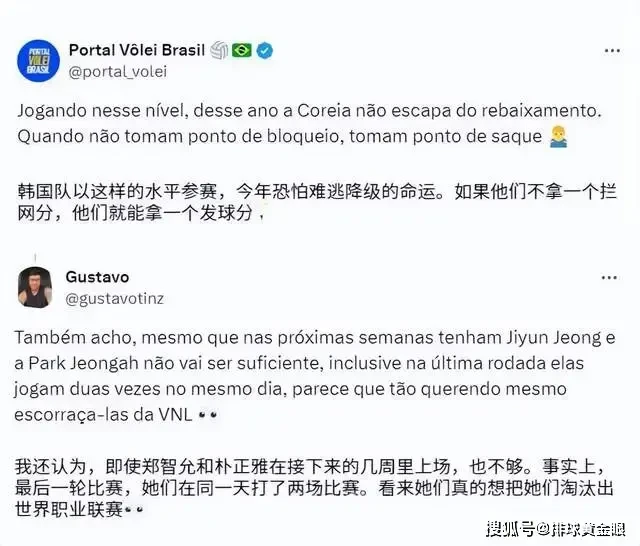640x546 pixels.
Task: Click the Portuguese tweet text about Coreia
Action: pos(309,124)
